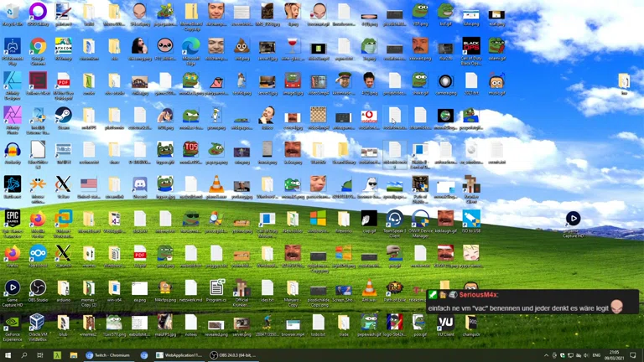The image size is (644, 362).
Task: Open the Audacity desktop shortcut
Action: pyautogui.click(x=12, y=151)
